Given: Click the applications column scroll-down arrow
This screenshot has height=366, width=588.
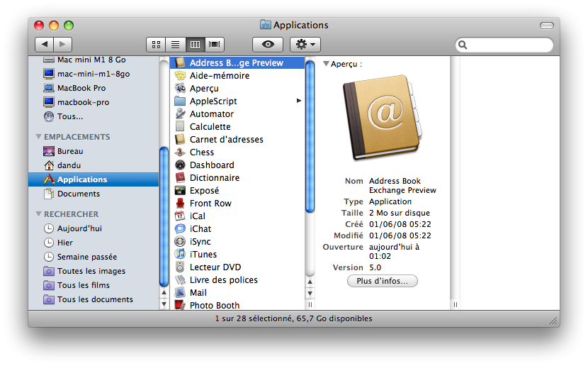Looking at the screenshot, I should [310, 293].
